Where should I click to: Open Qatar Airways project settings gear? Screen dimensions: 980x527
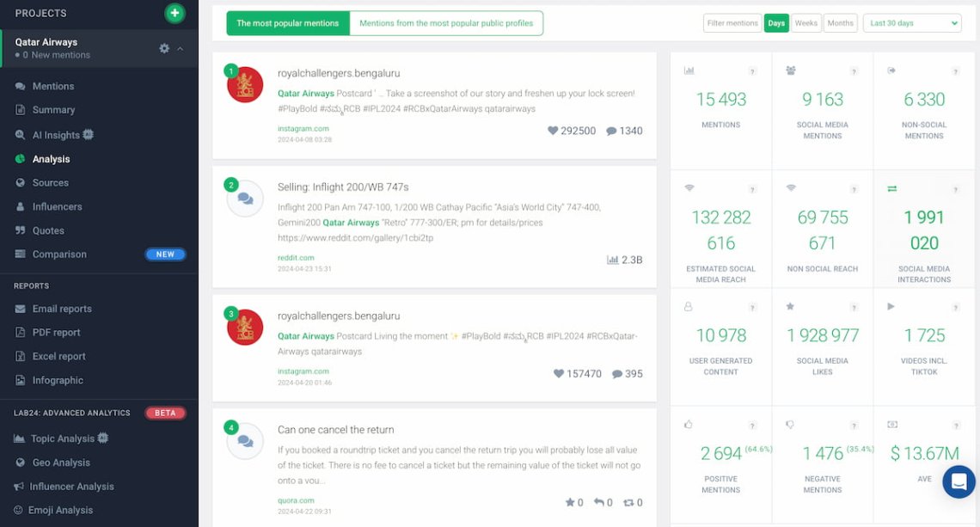163,48
